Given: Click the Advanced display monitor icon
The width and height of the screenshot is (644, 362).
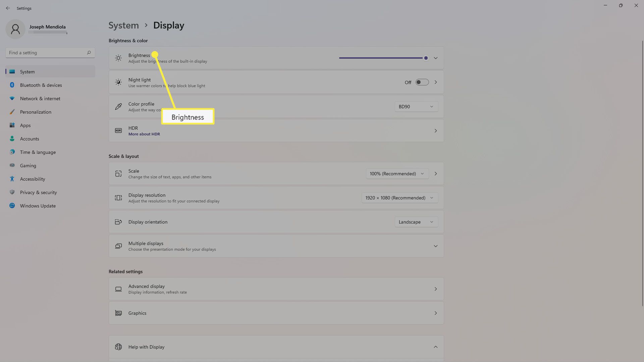Looking at the screenshot, I should click(118, 289).
